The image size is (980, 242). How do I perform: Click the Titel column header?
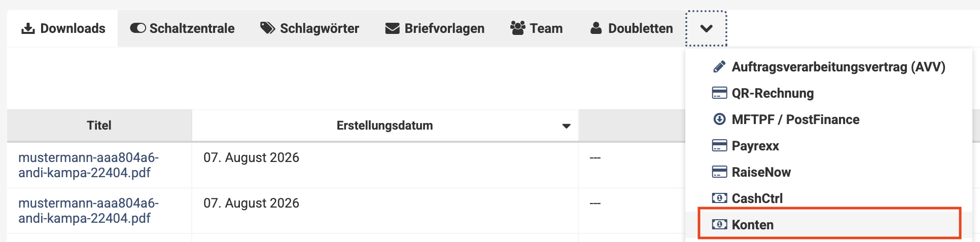coord(99,126)
